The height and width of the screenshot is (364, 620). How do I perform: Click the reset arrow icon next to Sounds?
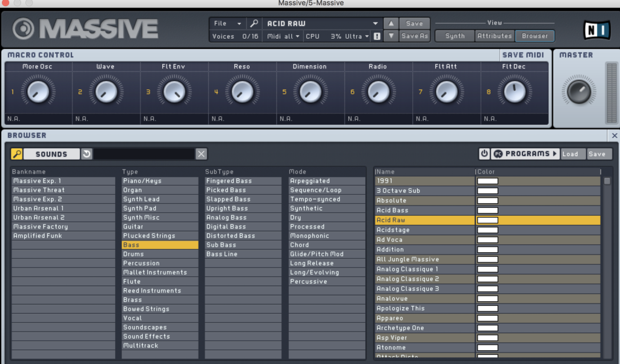(87, 154)
